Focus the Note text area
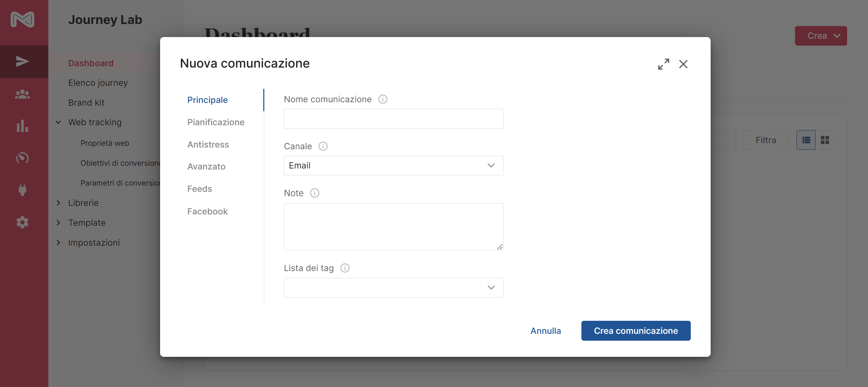This screenshot has height=387, width=868. [394, 227]
